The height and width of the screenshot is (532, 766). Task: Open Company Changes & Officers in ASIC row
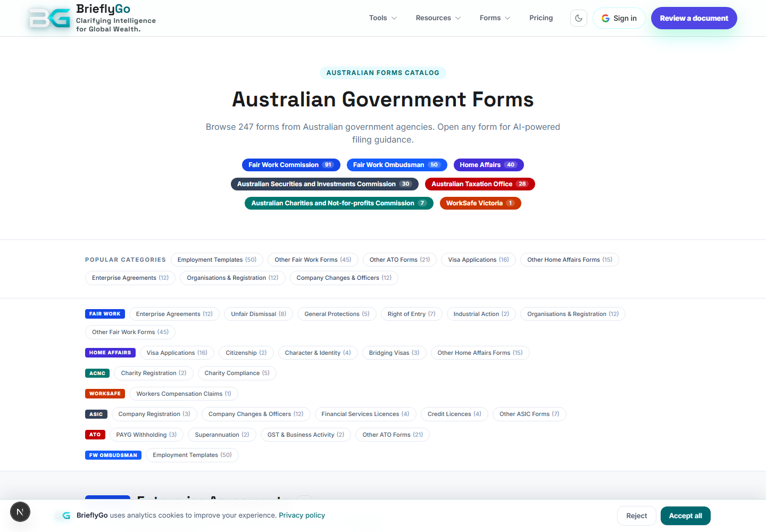[256, 414]
